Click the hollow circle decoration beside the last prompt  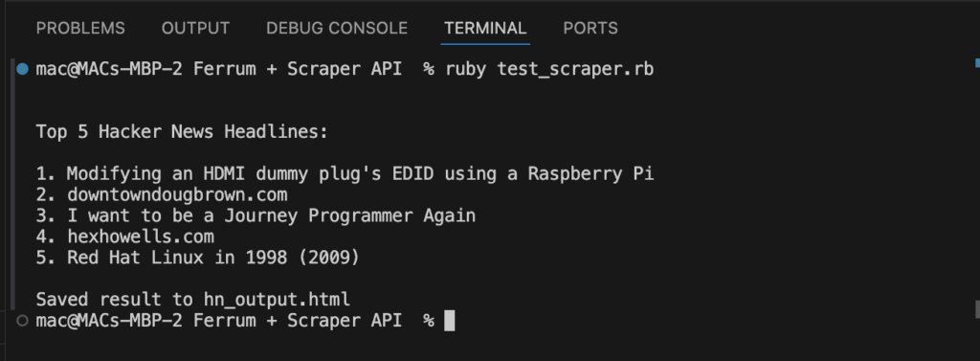pyautogui.click(x=23, y=321)
